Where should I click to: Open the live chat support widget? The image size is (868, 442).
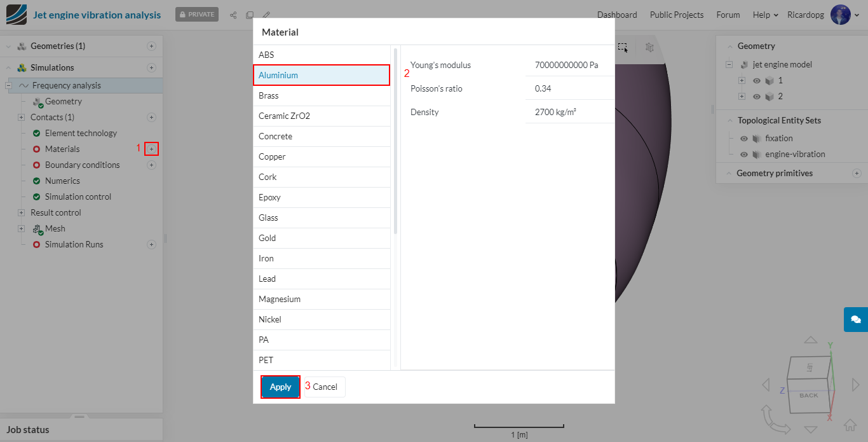(855, 319)
